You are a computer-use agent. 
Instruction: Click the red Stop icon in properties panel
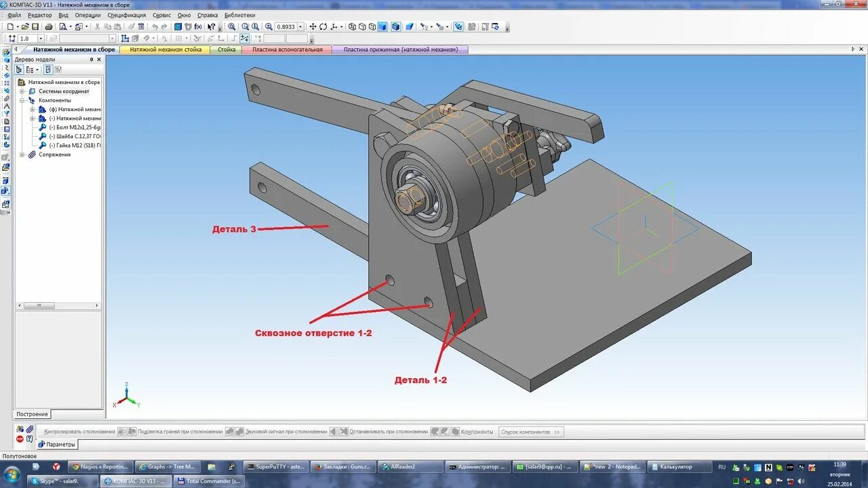pyautogui.click(x=20, y=439)
